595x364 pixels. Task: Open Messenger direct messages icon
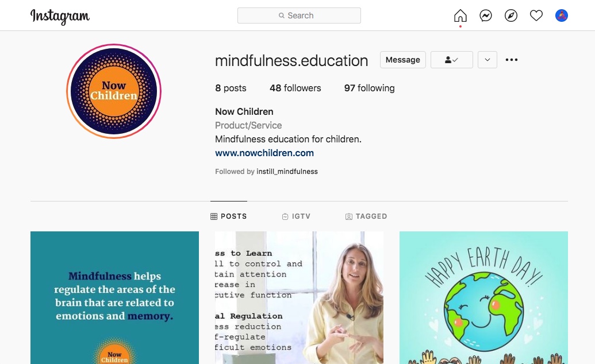coord(485,16)
